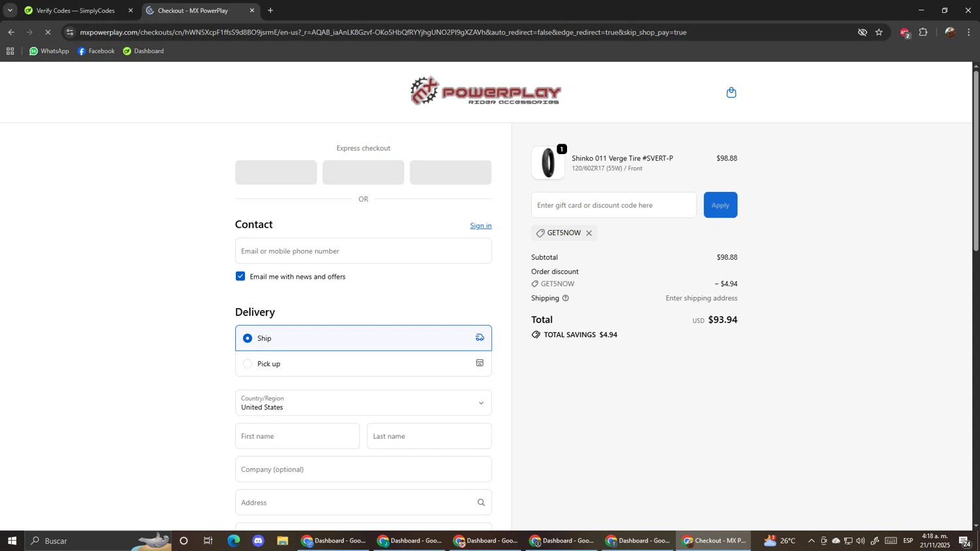Click the address search magnifier icon
Image resolution: width=980 pixels, height=551 pixels.
(x=481, y=503)
